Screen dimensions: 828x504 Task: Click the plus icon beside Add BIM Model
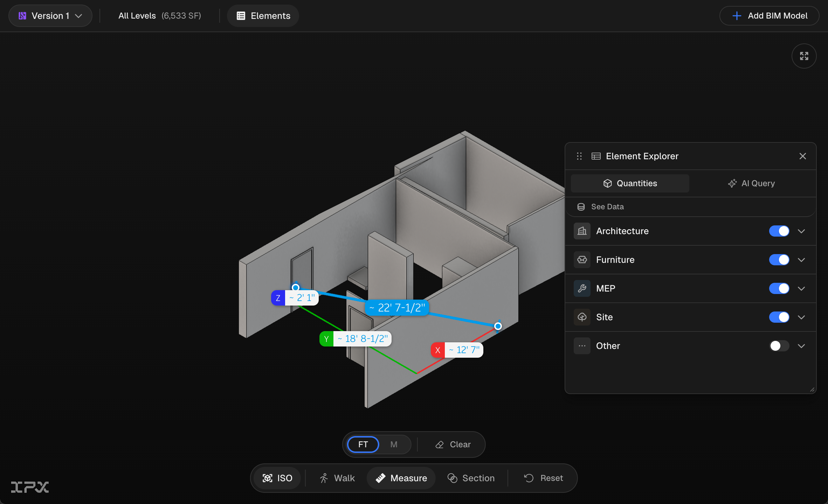[x=737, y=16]
